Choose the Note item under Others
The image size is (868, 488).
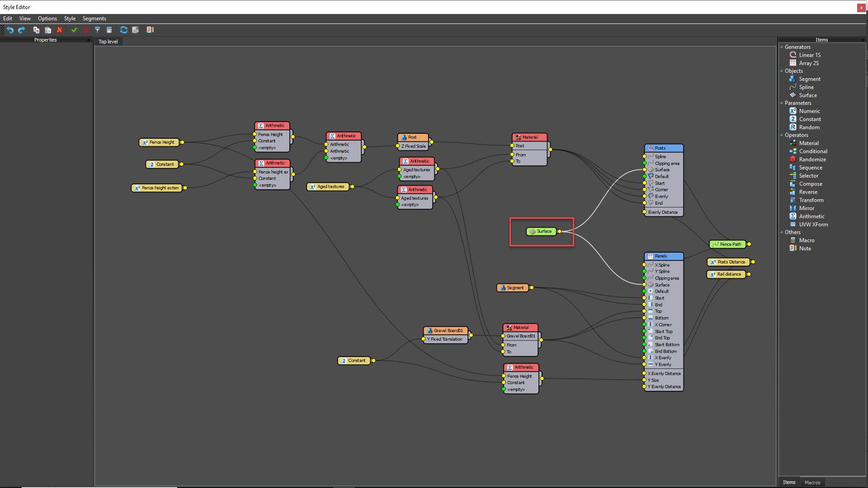click(x=805, y=249)
